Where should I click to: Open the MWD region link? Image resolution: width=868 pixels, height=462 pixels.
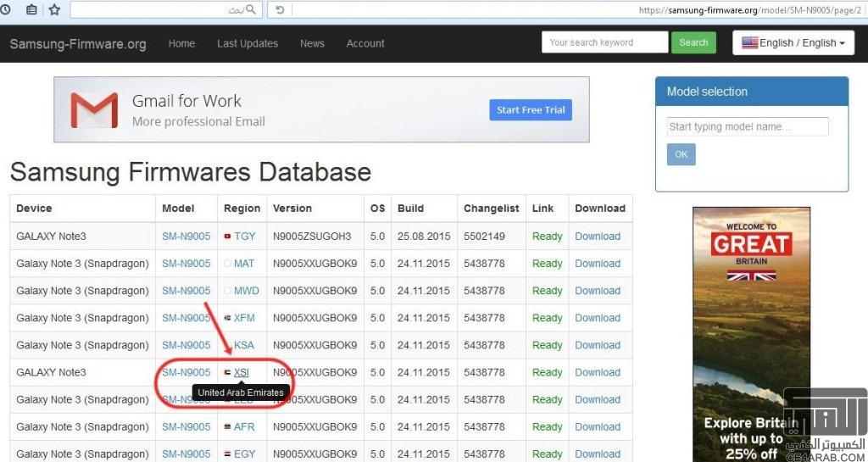(247, 291)
